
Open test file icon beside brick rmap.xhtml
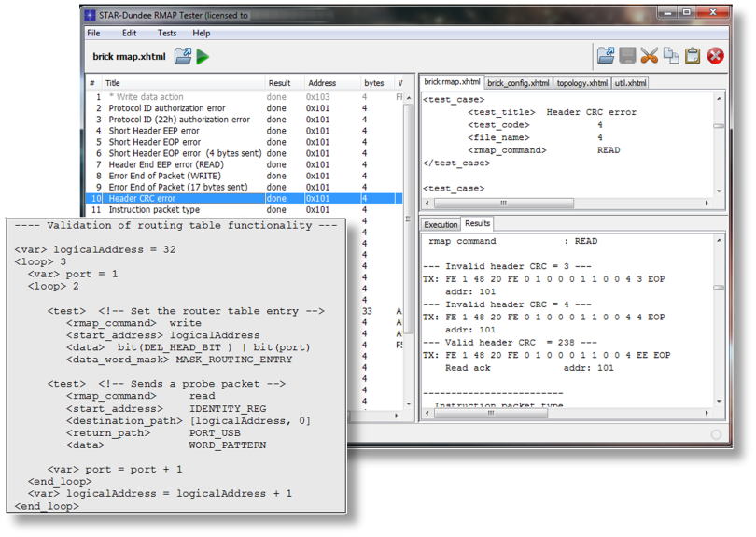click(x=183, y=56)
